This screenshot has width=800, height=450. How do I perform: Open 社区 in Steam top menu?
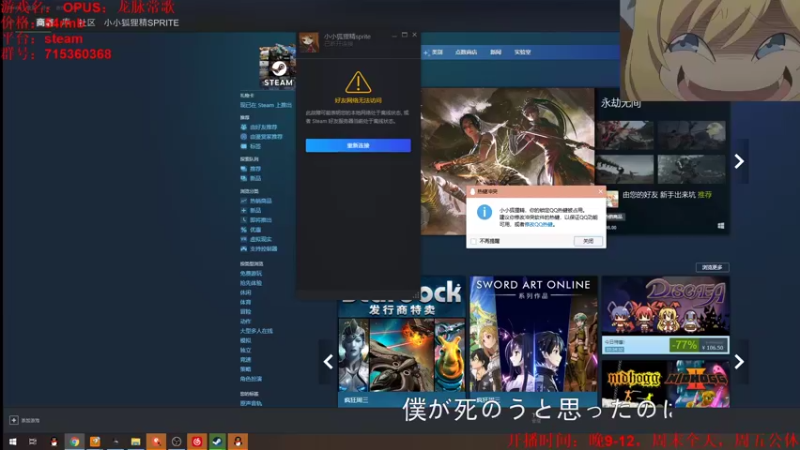(86, 23)
